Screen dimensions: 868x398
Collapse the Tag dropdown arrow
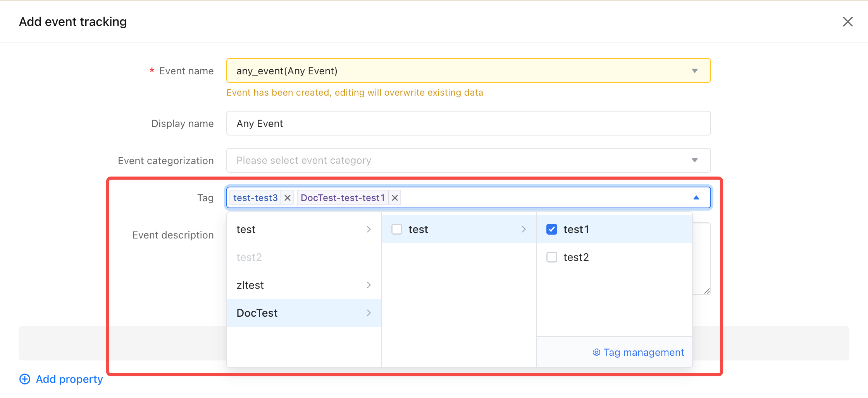[x=696, y=198]
